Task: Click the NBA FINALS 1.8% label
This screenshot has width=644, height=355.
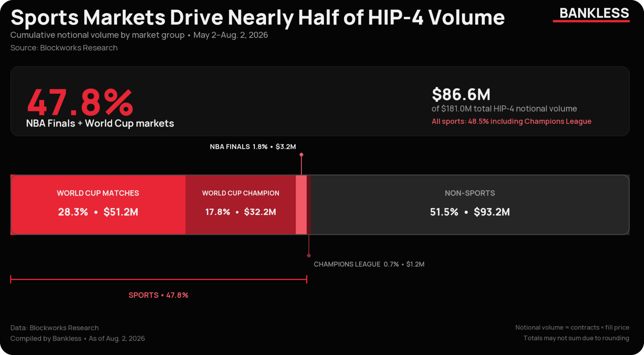Action: click(x=253, y=147)
